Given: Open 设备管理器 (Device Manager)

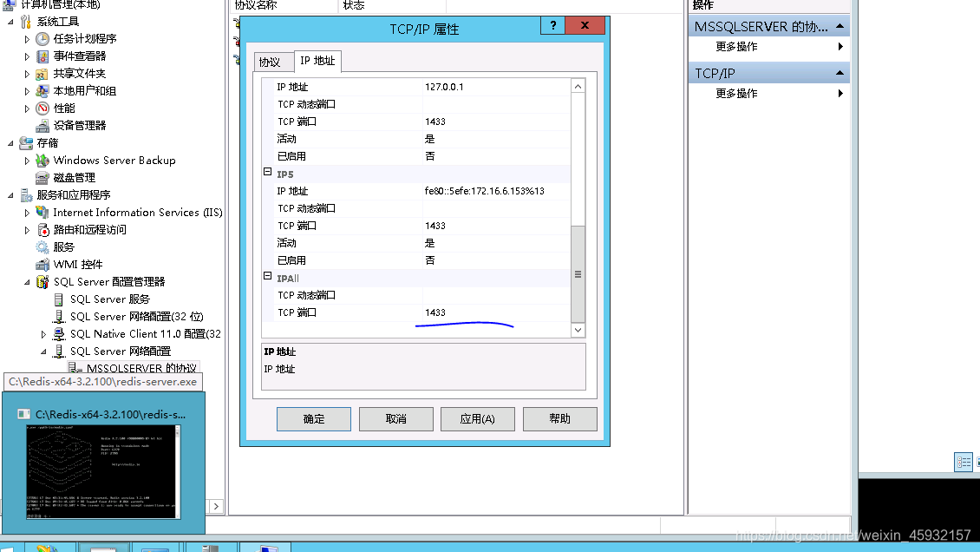Looking at the screenshot, I should pos(78,125).
